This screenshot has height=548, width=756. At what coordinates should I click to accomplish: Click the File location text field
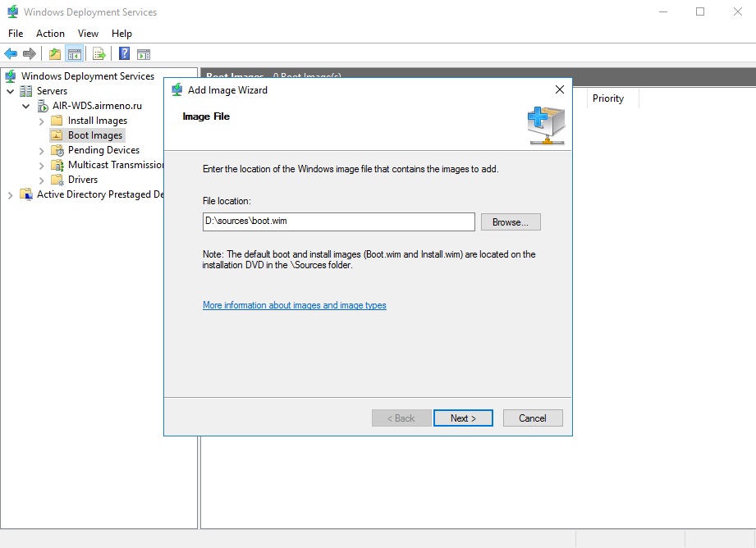[x=338, y=222]
